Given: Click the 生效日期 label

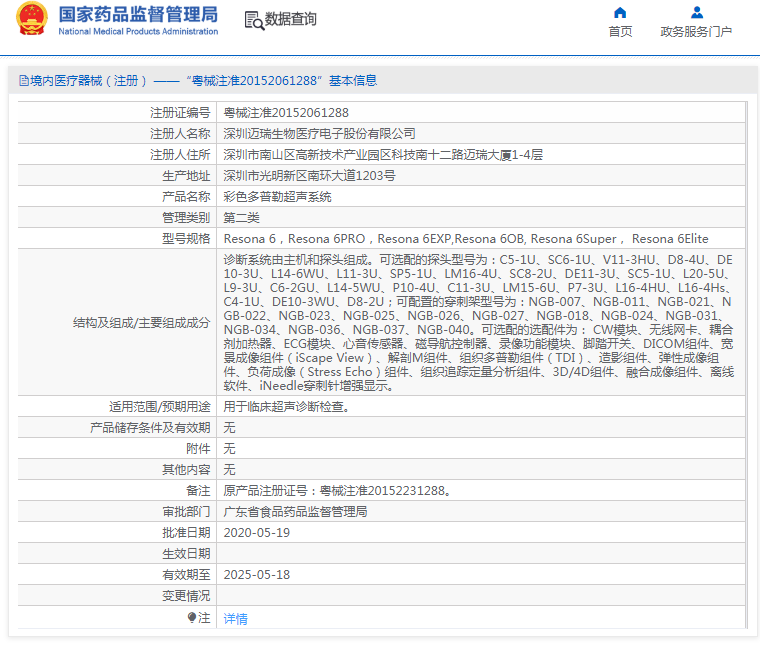Looking at the screenshot, I should coord(186,554).
